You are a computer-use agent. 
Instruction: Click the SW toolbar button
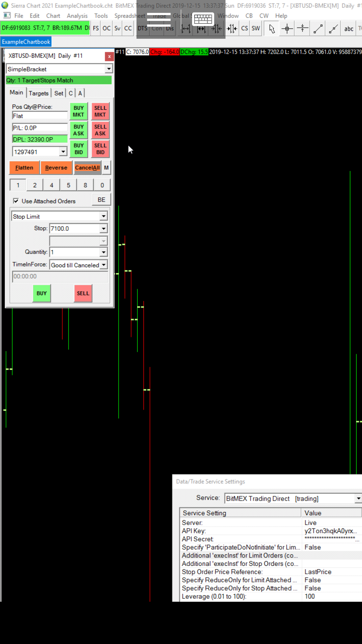(x=256, y=28)
